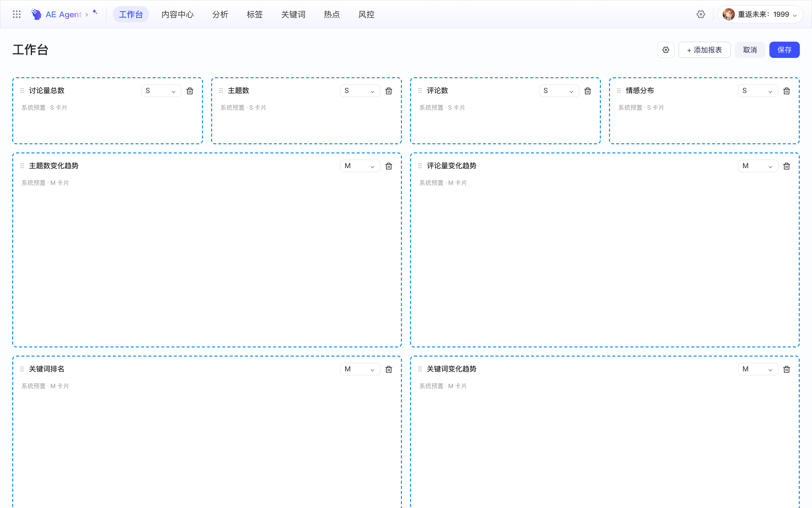Click the blue 保存 button

point(785,50)
